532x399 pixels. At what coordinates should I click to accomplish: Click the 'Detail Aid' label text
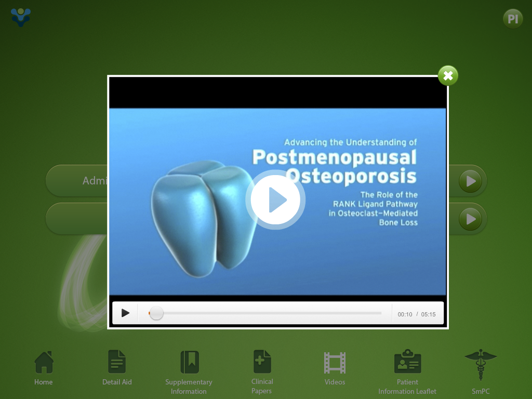coord(117,382)
